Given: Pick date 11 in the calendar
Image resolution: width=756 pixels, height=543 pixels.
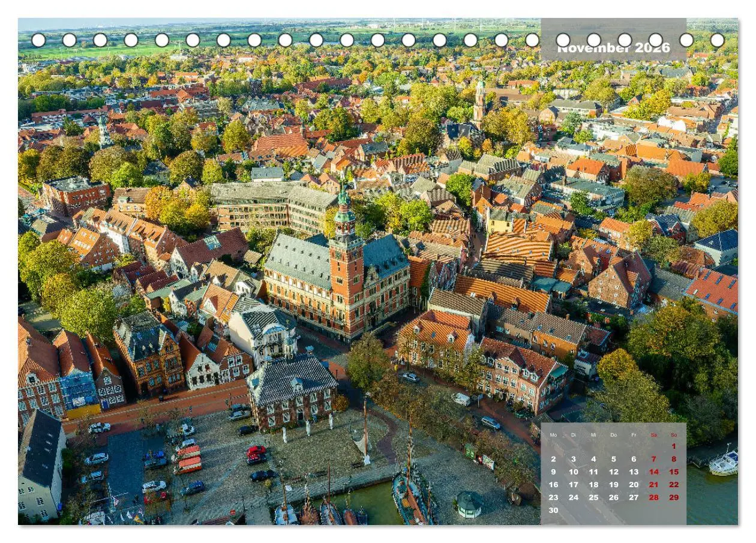Looking at the screenshot, I should pyautogui.click(x=593, y=472).
